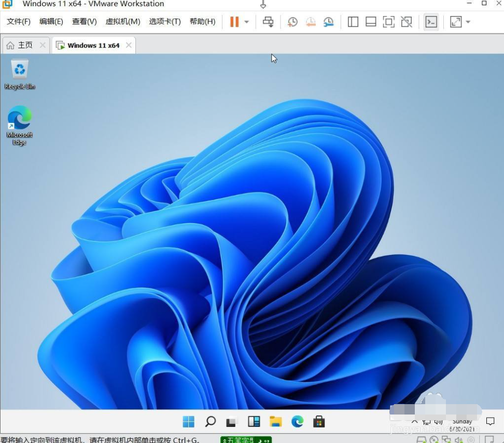Take a snapshot of the VM
The image size is (504, 443).
point(293,22)
